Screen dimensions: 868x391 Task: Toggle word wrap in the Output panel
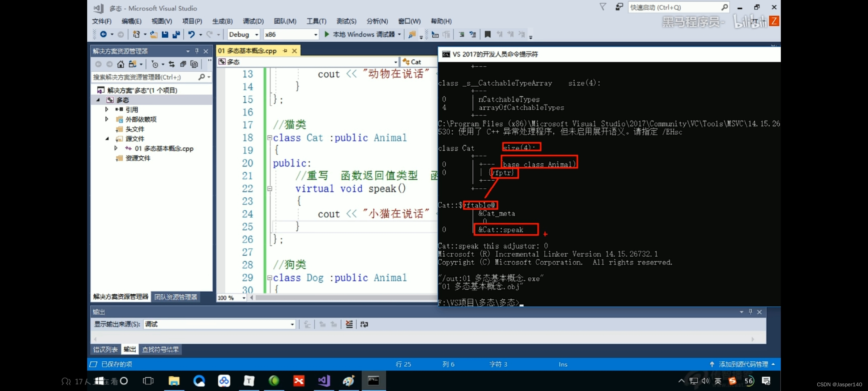pyautogui.click(x=364, y=324)
